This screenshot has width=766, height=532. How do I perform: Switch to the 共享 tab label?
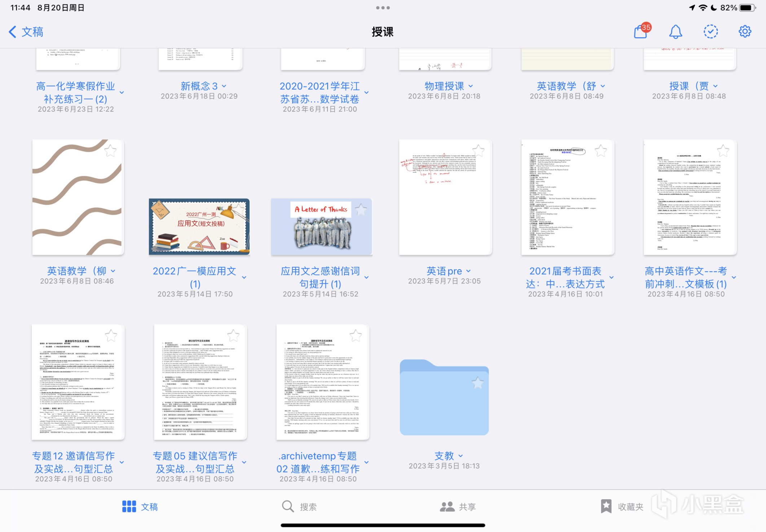(467, 507)
